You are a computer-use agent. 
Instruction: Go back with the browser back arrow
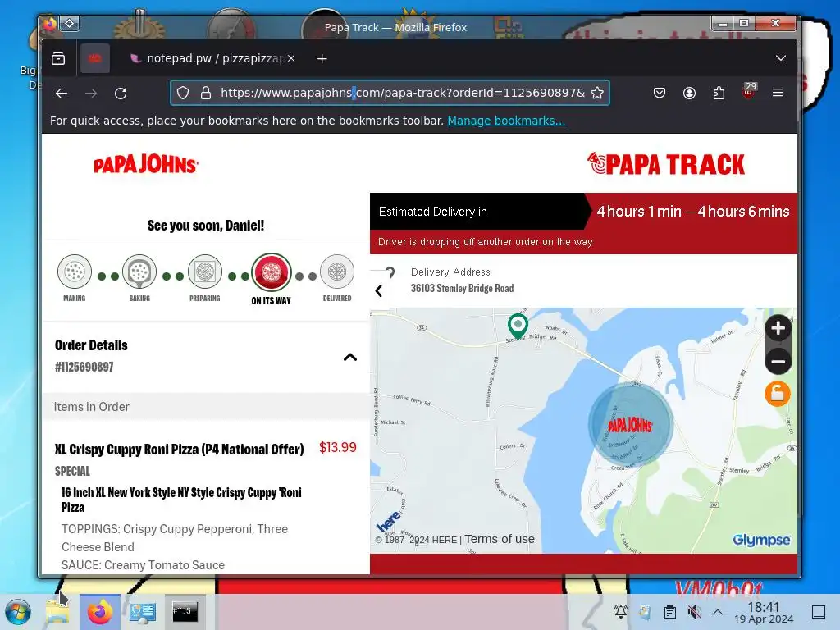pyautogui.click(x=62, y=94)
